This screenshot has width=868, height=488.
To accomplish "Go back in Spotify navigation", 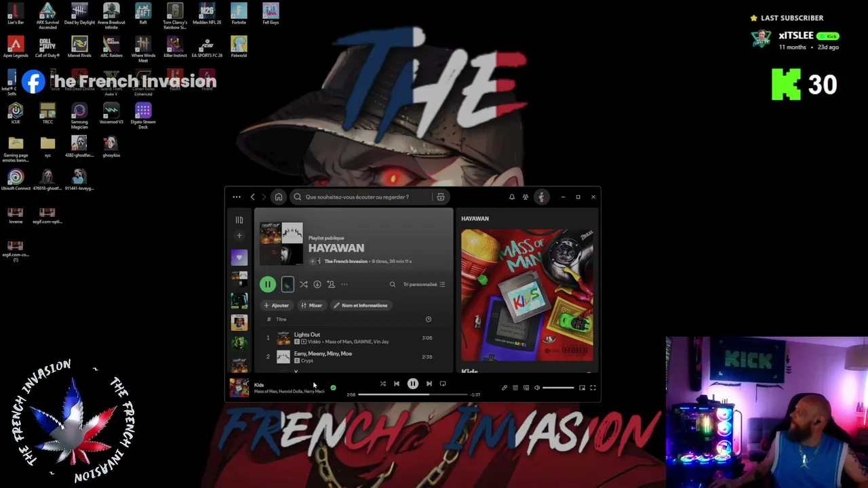I will tap(252, 197).
